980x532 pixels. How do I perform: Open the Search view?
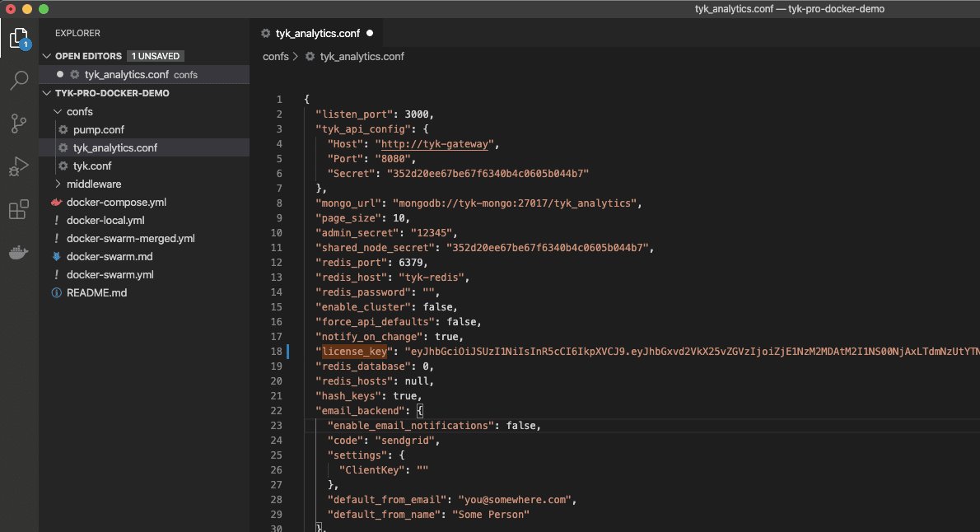(x=19, y=80)
